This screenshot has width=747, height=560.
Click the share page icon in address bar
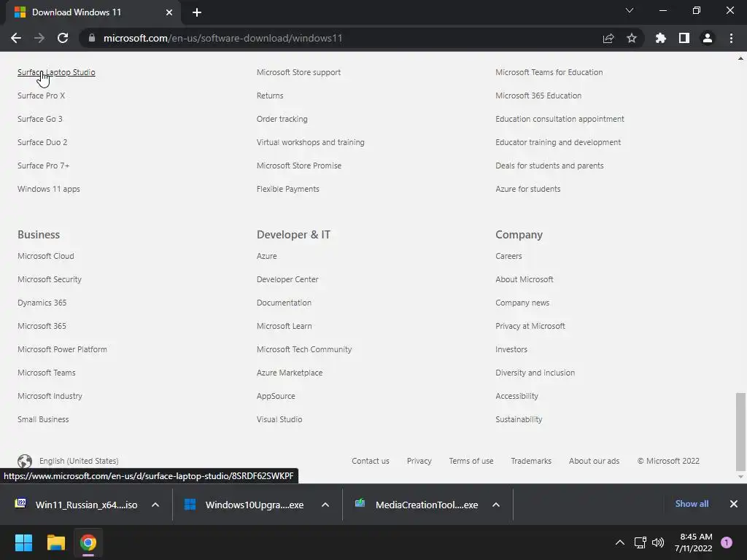608,38
